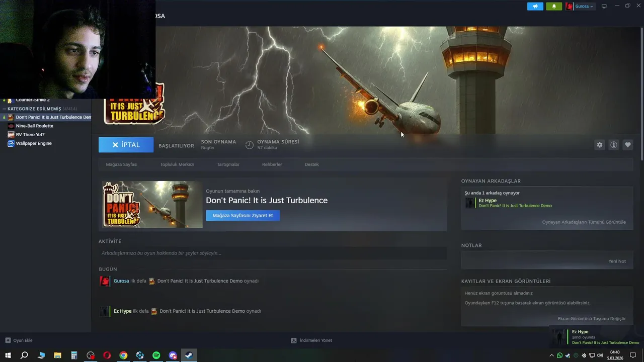Viewport: 644px width, 362px height.
Task: Click Ez Hype's avatar in activity feed
Action: coord(105,311)
